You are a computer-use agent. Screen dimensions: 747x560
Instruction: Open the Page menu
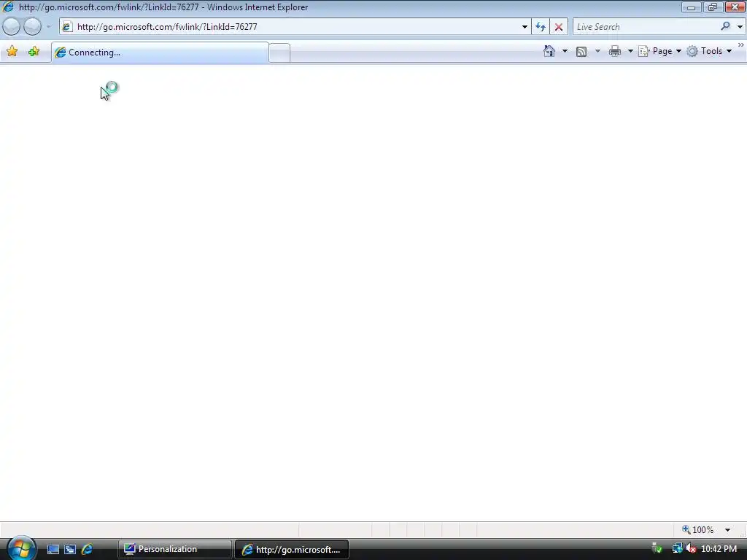point(660,51)
